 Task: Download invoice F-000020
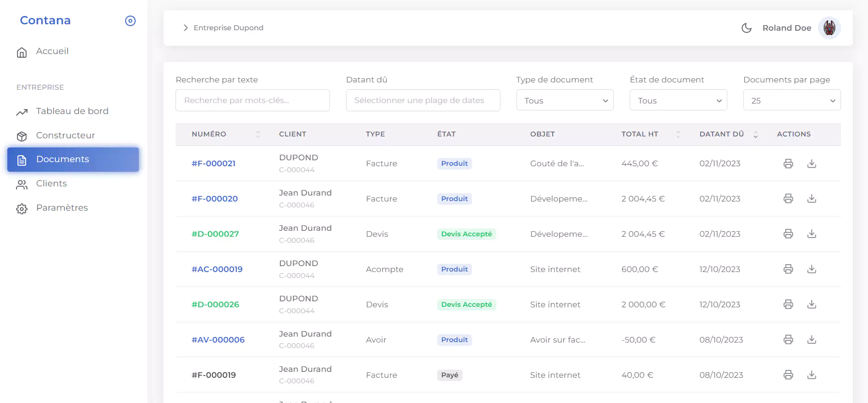coord(811,199)
